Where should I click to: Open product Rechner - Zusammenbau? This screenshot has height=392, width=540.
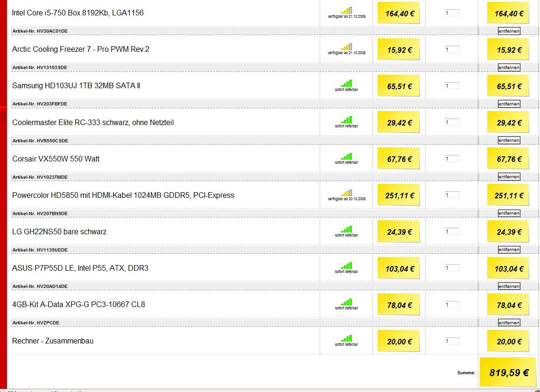point(53,341)
